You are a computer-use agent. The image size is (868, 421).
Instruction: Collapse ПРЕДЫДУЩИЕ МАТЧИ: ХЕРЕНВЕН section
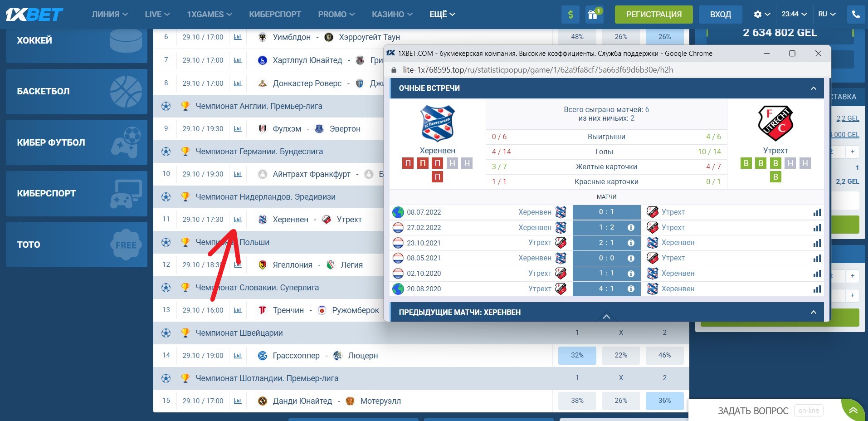click(814, 313)
